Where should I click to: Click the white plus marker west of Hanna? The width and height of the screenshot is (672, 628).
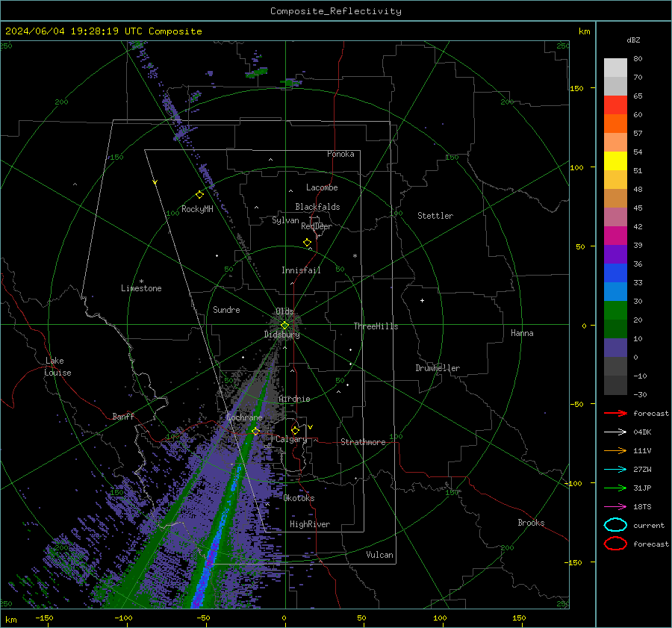[x=422, y=300]
